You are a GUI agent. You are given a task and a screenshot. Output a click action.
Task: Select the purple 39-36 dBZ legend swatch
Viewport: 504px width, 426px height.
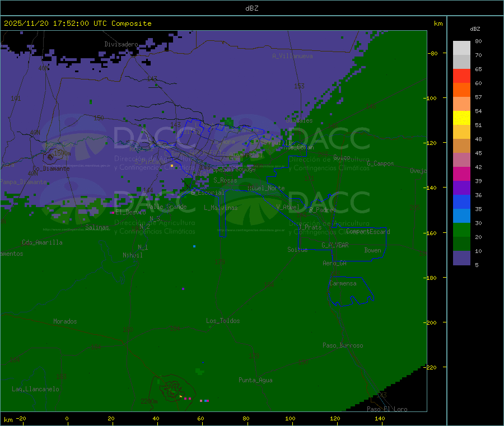pyautogui.click(x=461, y=188)
